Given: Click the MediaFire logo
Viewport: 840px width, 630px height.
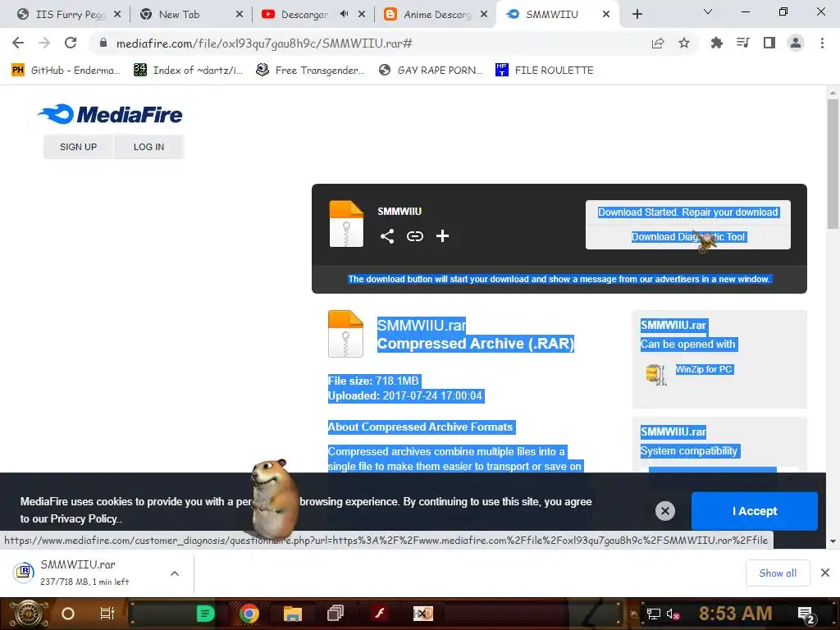Looking at the screenshot, I should pyautogui.click(x=110, y=114).
